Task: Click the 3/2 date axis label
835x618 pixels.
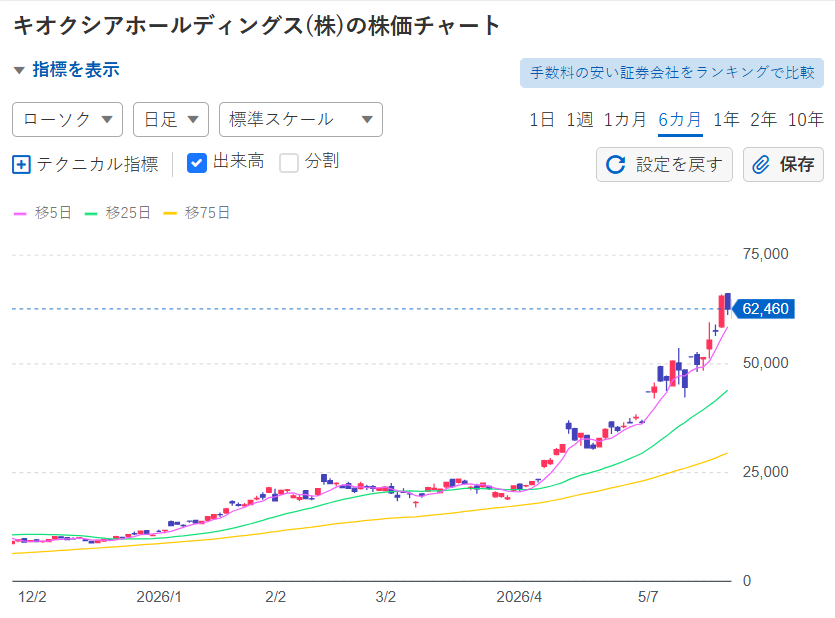Action: (x=386, y=597)
